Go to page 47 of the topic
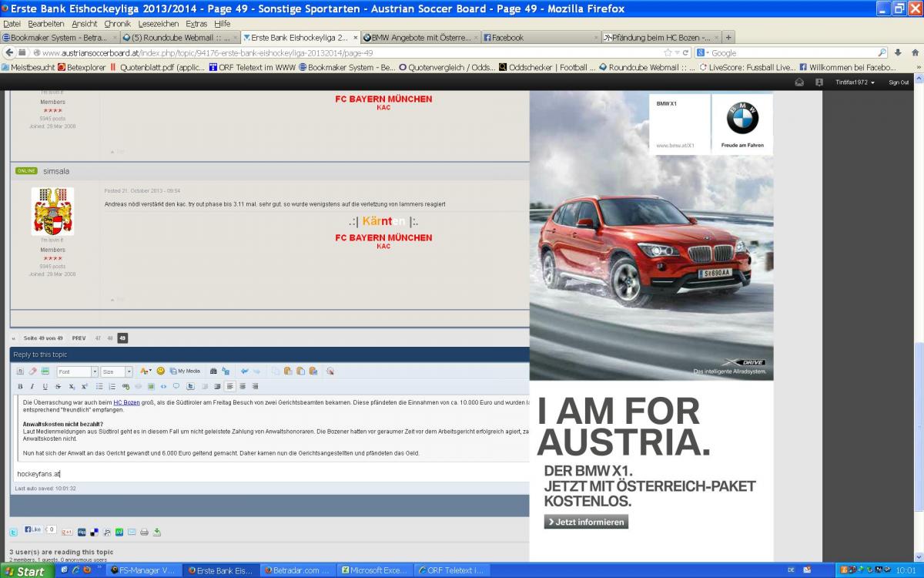Screen dimensions: 924x578 coord(98,338)
